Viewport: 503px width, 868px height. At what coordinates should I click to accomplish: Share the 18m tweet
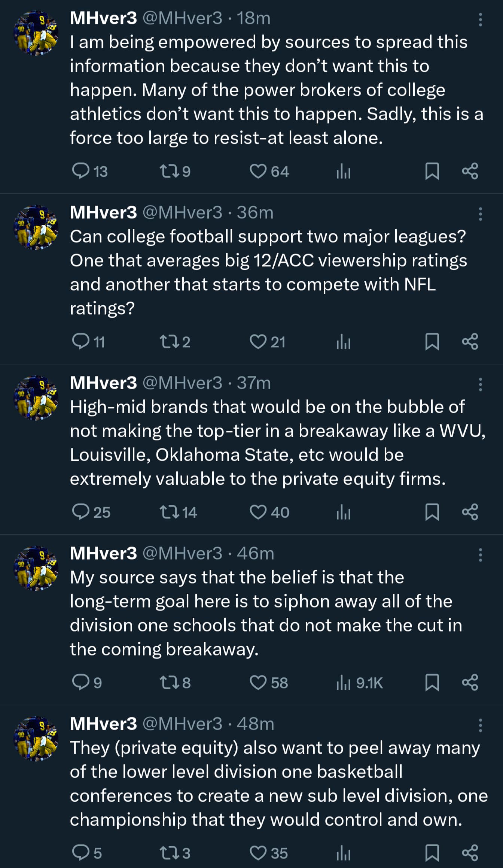pos(470,171)
